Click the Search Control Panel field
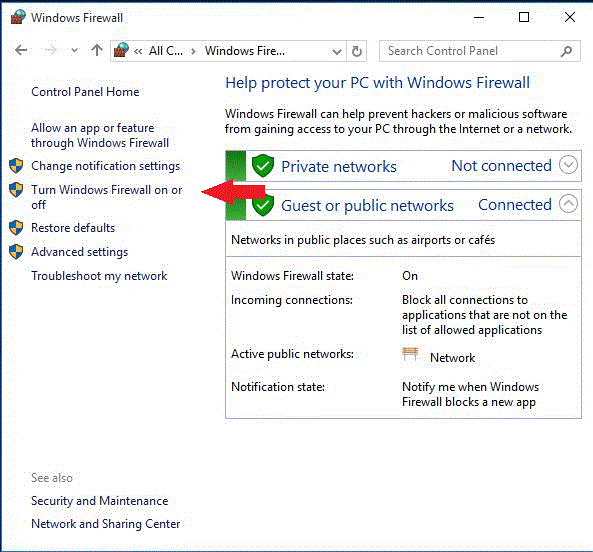The width and height of the screenshot is (593, 552). pyautogui.click(x=480, y=51)
